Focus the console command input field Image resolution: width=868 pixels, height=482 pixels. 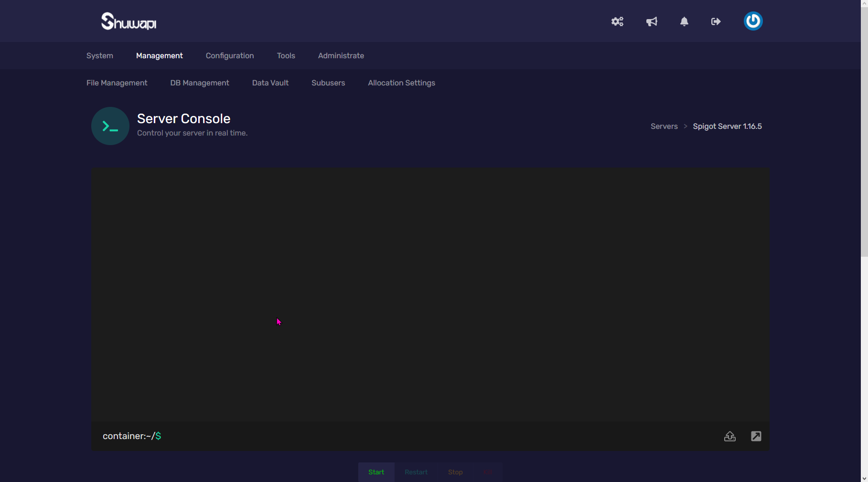430,436
